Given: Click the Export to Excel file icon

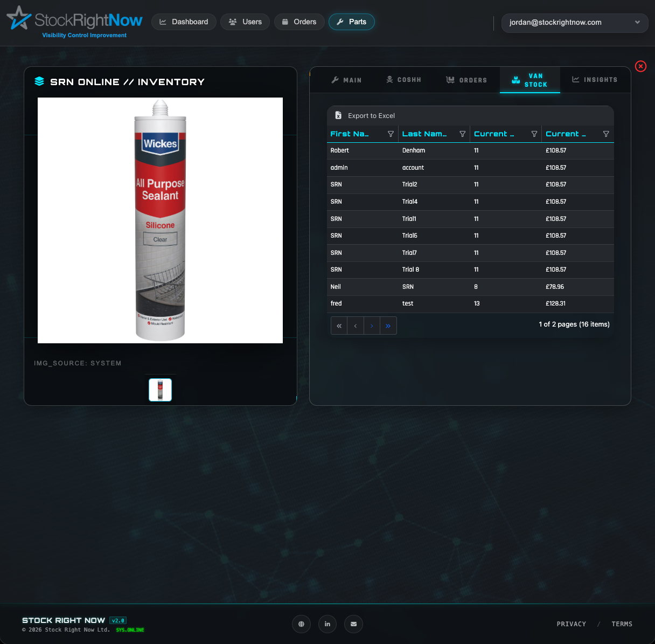Looking at the screenshot, I should pos(338,115).
